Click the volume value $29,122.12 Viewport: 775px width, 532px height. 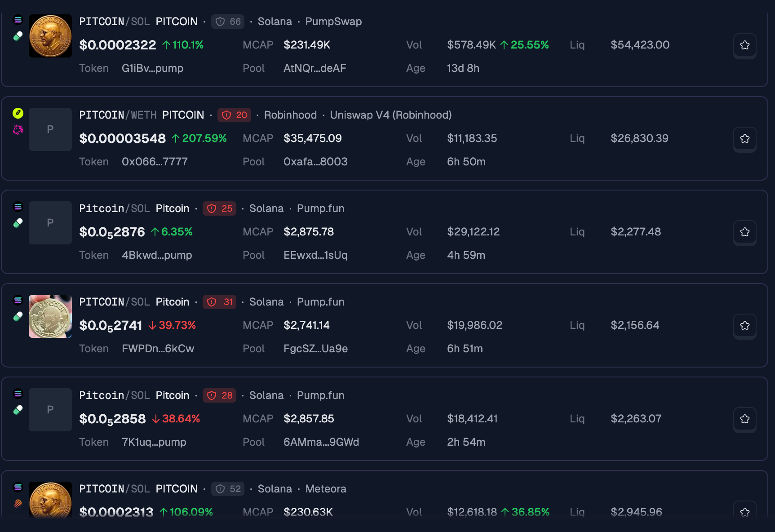(473, 232)
